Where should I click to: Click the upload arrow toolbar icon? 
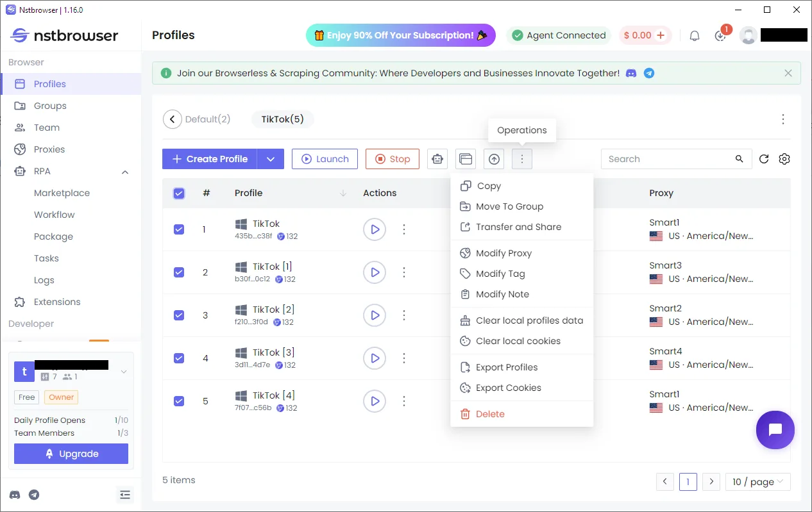coord(494,159)
